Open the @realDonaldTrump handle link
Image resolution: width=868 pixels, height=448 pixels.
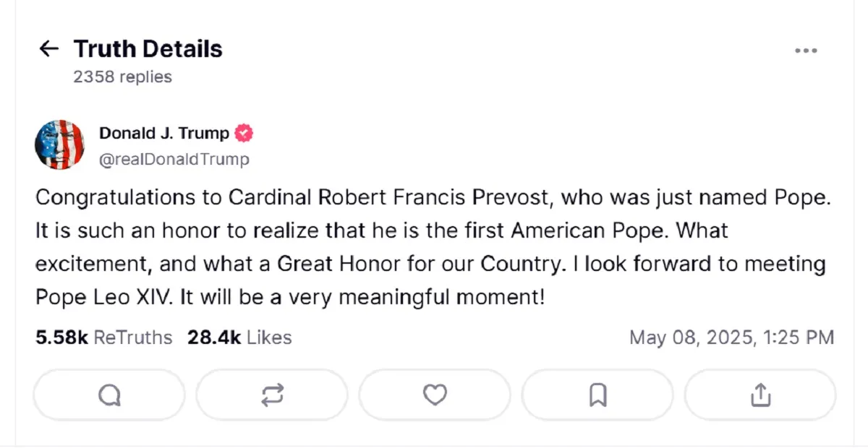click(174, 159)
